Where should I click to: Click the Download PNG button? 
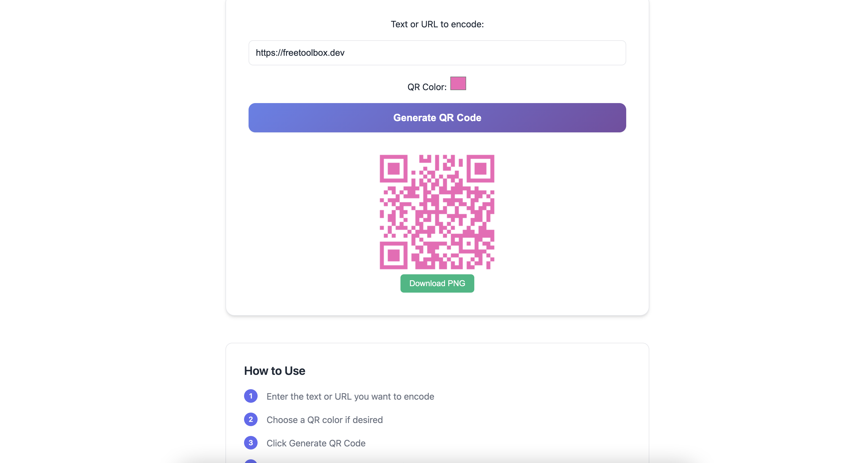[x=437, y=283]
